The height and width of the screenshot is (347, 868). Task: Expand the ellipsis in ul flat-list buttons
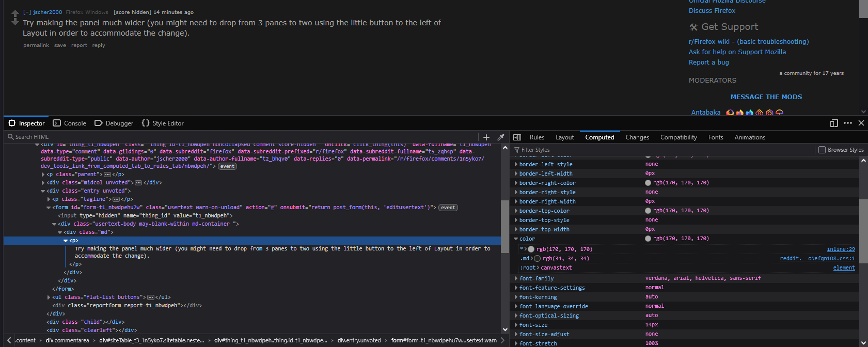tap(151, 297)
